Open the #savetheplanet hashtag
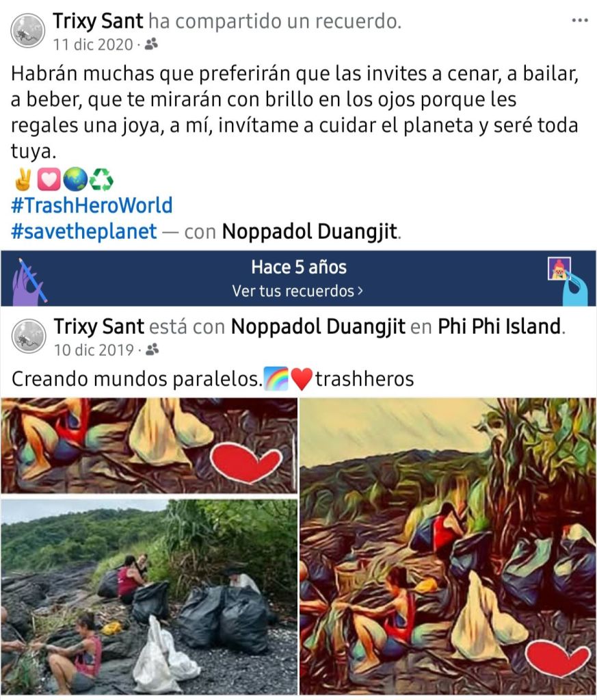 click(x=84, y=231)
